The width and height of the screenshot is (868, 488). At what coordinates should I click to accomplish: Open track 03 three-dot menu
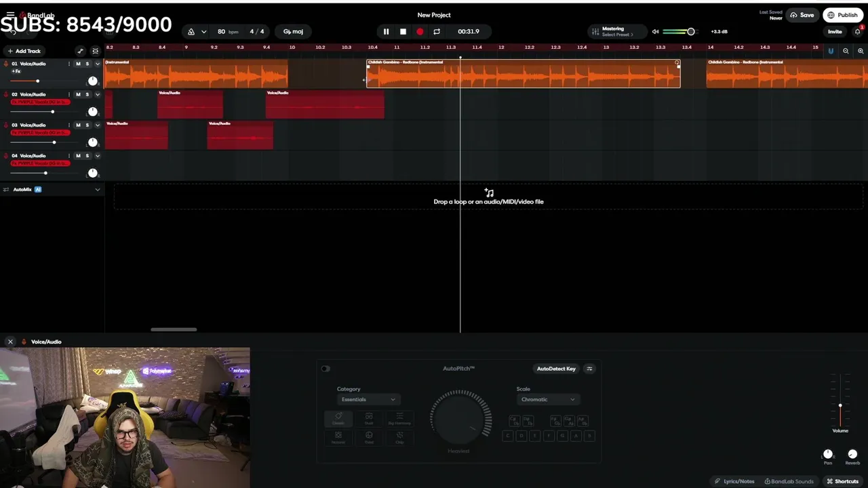click(x=68, y=125)
